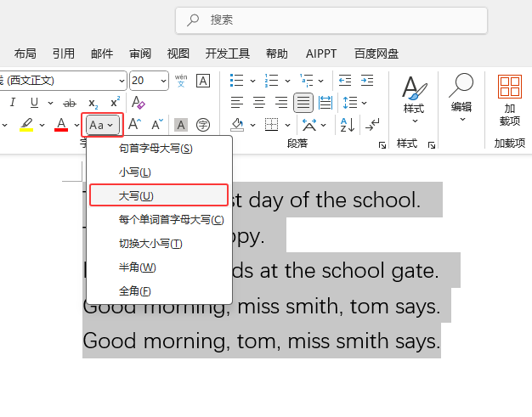Image resolution: width=532 pixels, height=417 pixels.
Task: Click paragraph shading paint bucket
Action: click(x=237, y=125)
